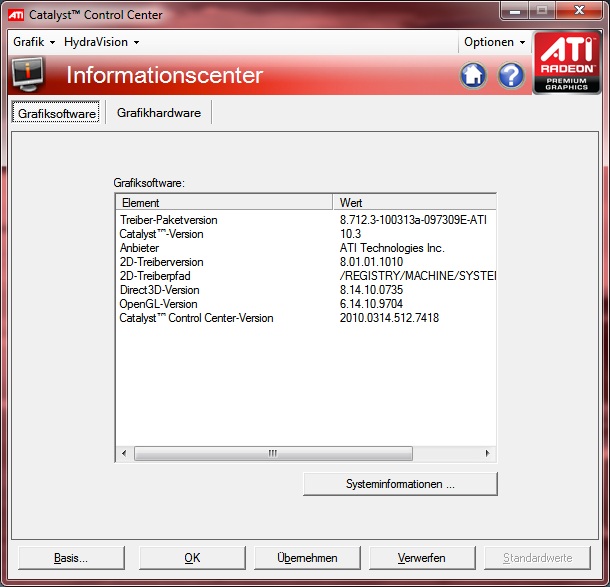Click the ATI Radeon Premium Graphics logo
This screenshot has height=587, width=610.
(x=566, y=63)
